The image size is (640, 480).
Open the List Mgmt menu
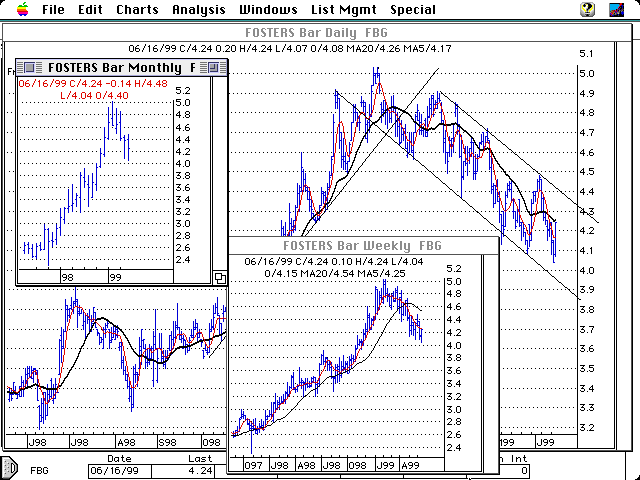coord(344,9)
